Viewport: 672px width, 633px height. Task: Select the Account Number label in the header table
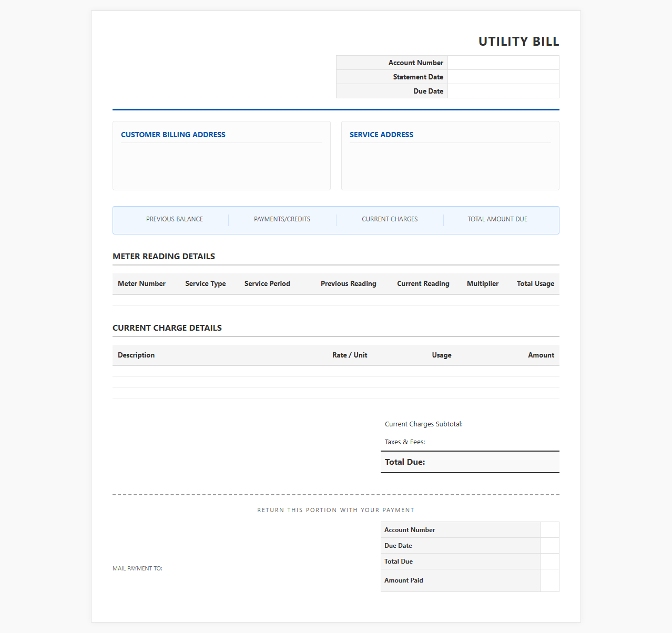click(x=415, y=63)
